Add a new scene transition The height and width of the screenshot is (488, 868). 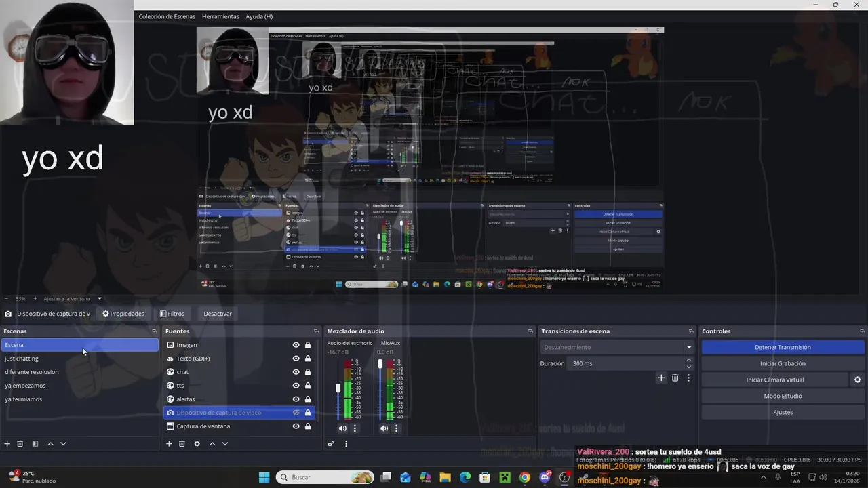coord(661,378)
